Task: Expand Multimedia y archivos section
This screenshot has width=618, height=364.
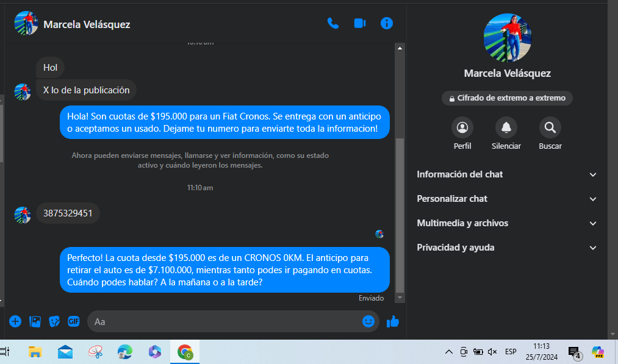Action: (x=506, y=223)
